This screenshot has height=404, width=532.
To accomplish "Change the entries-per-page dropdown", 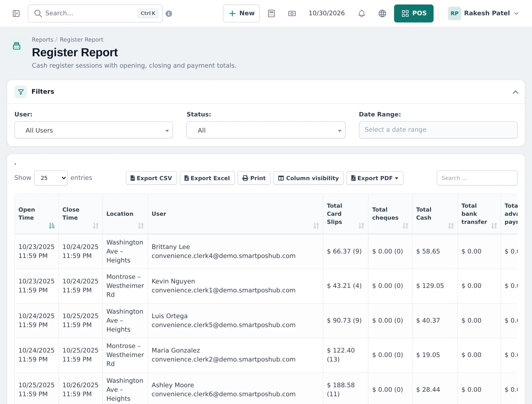I will [x=51, y=178].
